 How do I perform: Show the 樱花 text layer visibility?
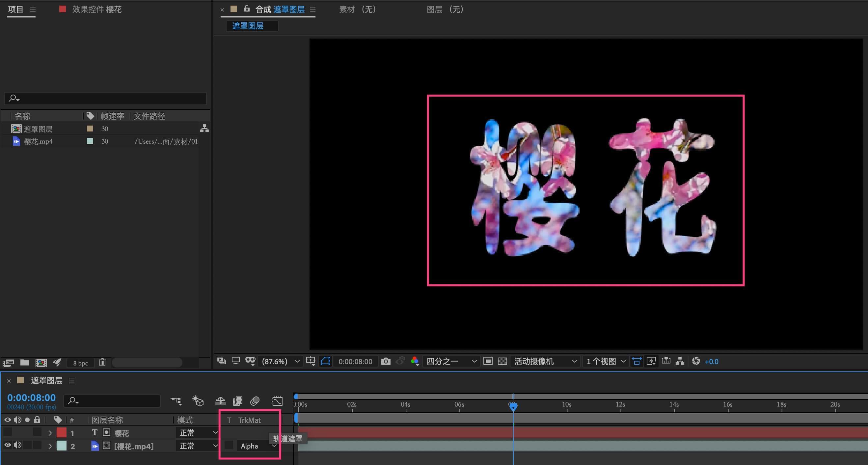(8, 432)
